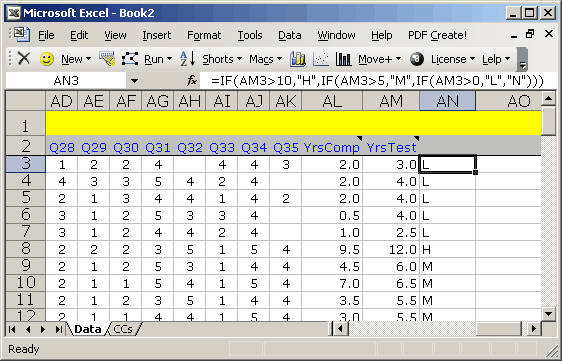Screen dimensions: 562x361
Task: Click the connected-nodes icon before Run
Action: coord(130,59)
